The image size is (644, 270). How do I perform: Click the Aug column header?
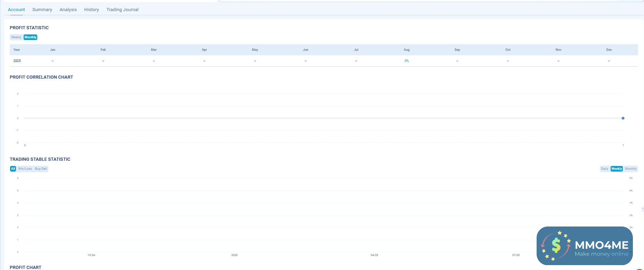[407, 50]
